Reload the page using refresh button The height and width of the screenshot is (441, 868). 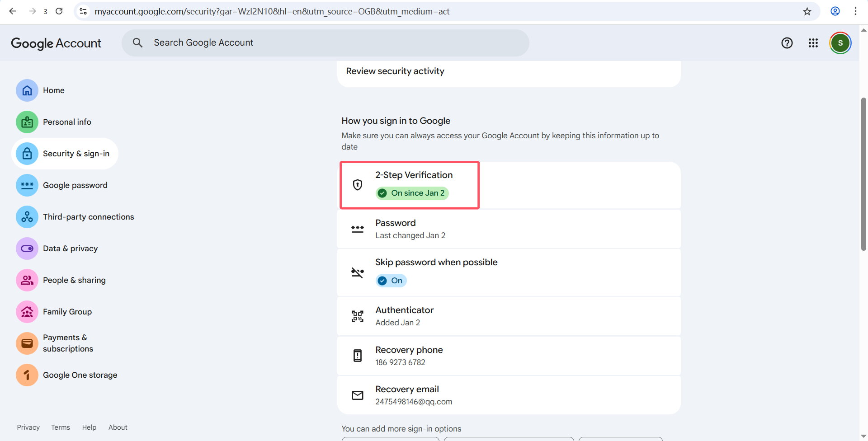click(59, 11)
